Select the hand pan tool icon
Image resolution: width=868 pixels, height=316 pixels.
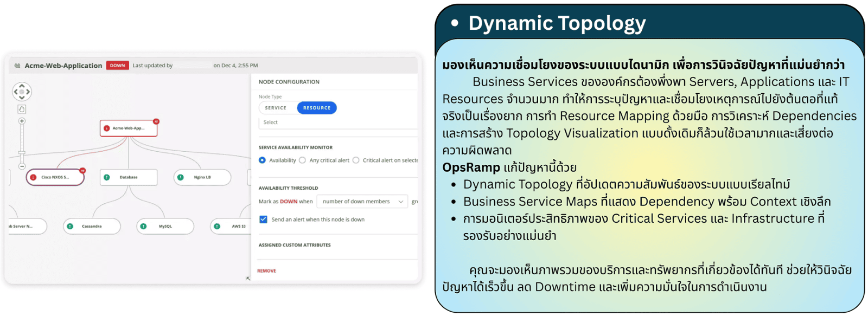[x=22, y=109]
